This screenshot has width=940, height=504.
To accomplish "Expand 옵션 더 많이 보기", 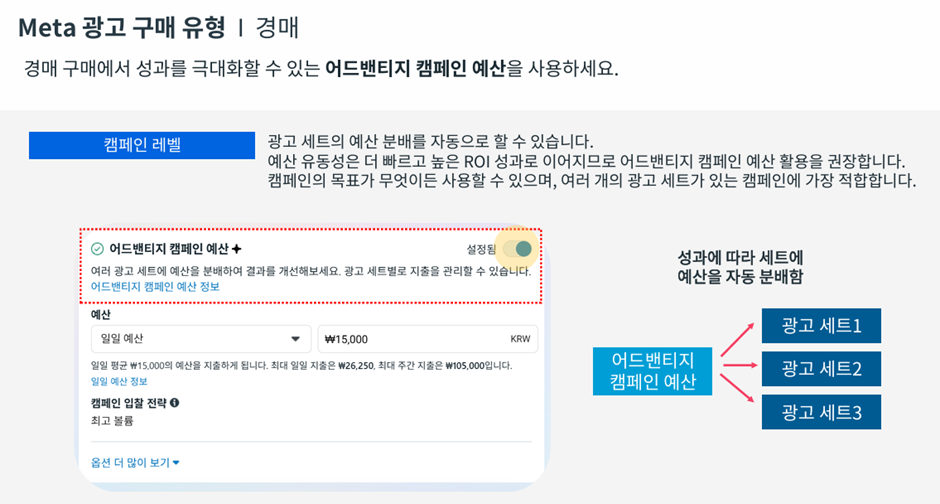I will pos(135,463).
